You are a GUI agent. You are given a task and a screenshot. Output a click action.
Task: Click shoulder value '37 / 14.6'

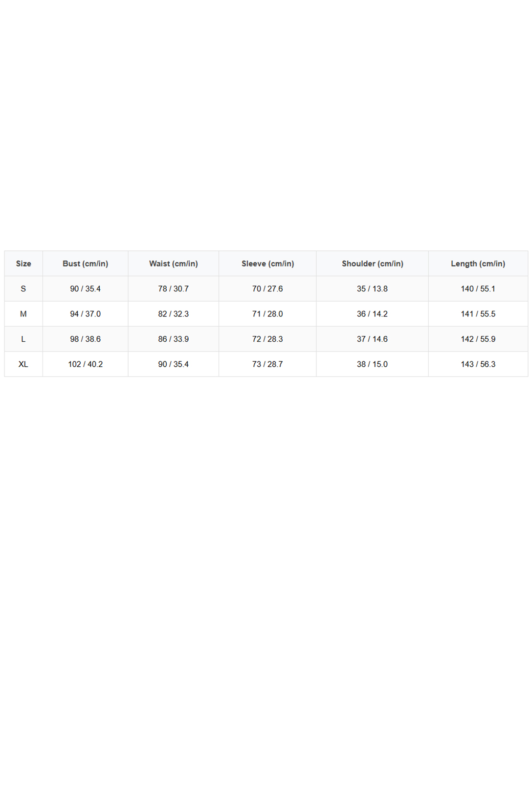[373, 339]
